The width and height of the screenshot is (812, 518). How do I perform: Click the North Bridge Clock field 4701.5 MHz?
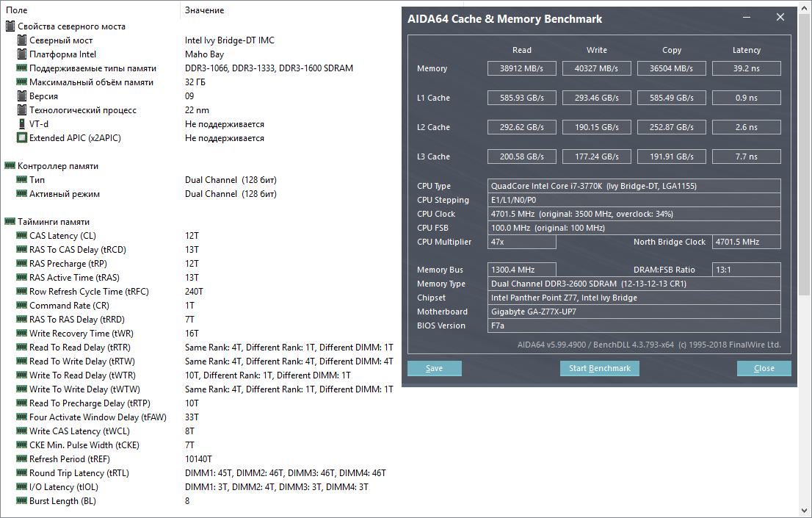coord(746,242)
